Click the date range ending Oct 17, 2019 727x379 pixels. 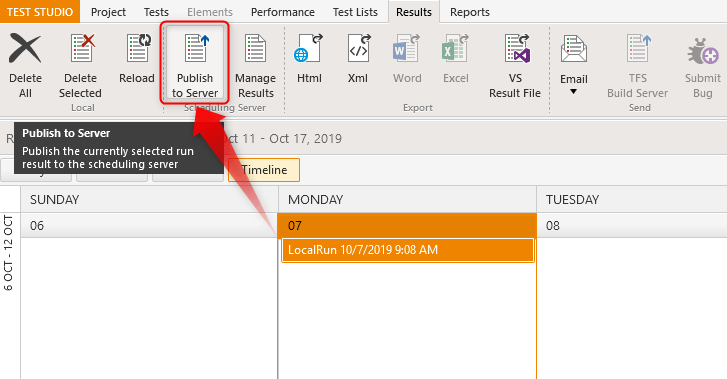[x=283, y=138]
